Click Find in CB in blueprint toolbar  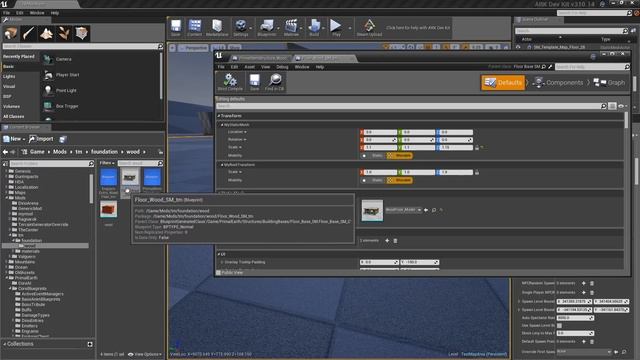(x=274, y=82)
